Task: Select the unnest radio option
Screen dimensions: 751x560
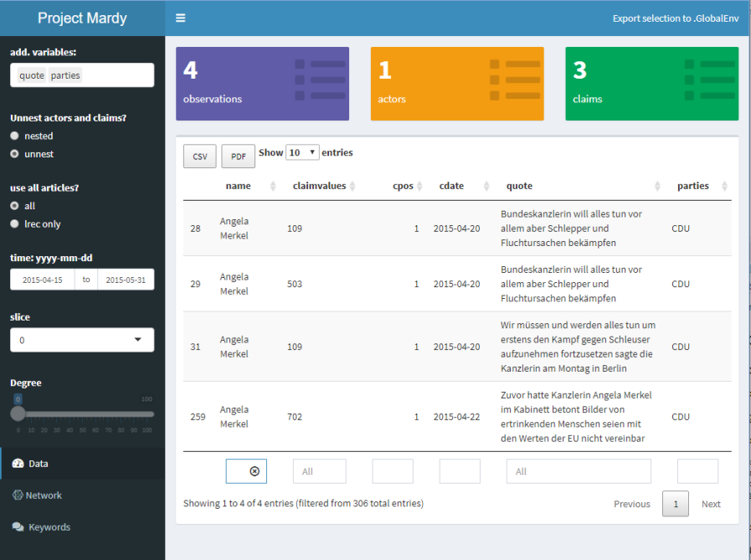Action: tap(14, 154)
